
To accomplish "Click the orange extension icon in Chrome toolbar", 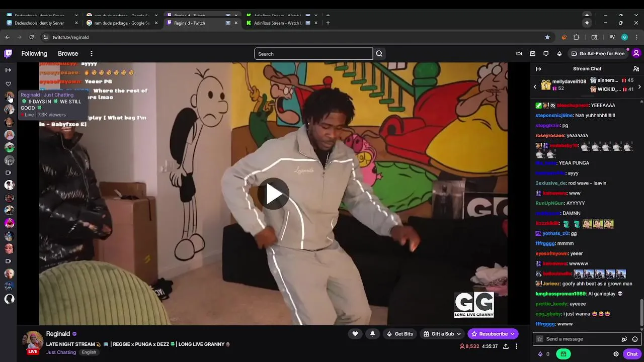I will coord(564,37).
